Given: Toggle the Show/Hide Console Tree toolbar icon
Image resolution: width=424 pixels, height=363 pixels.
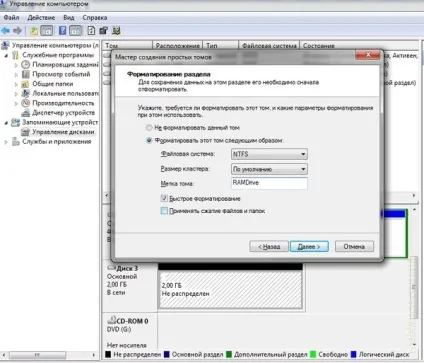Looking at the screenshot, I should [x=46, y=31].
